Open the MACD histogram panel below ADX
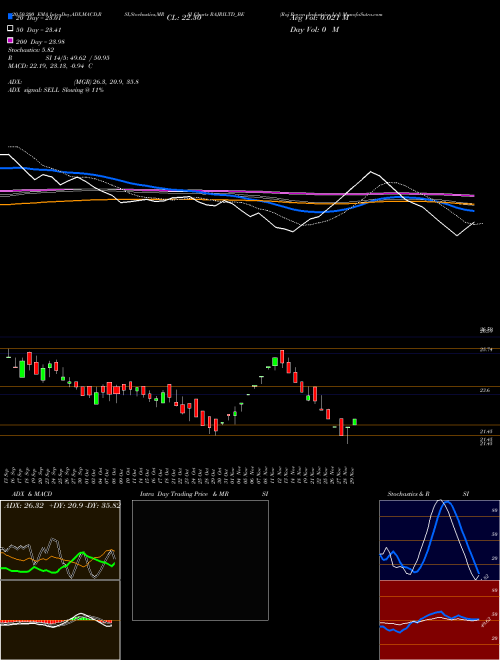 tap(60, 620)
